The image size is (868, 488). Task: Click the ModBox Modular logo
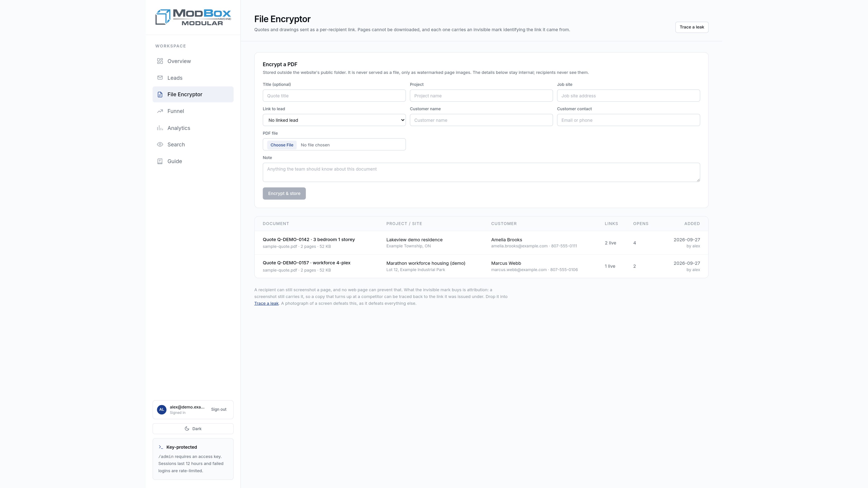(x=193, y=17)
